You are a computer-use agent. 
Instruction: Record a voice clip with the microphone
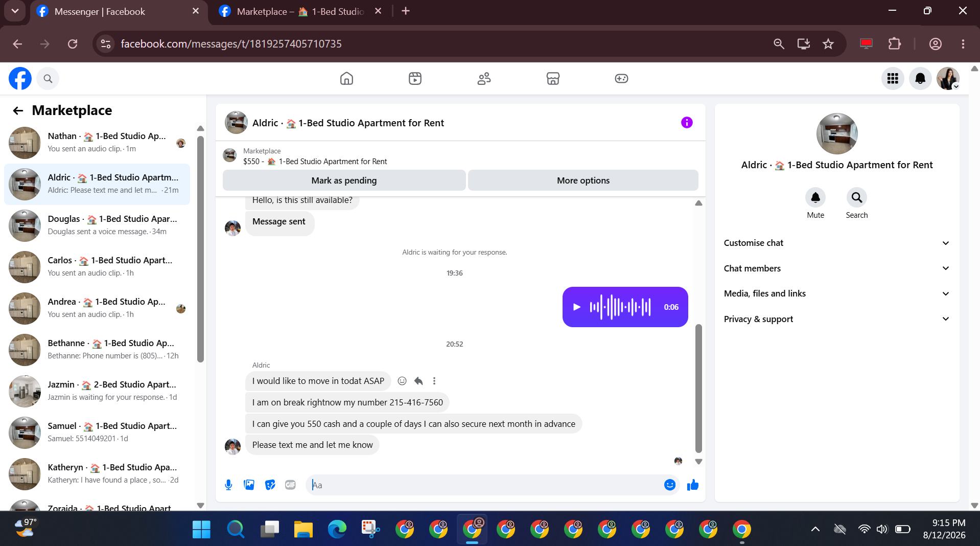pos(228,485)
